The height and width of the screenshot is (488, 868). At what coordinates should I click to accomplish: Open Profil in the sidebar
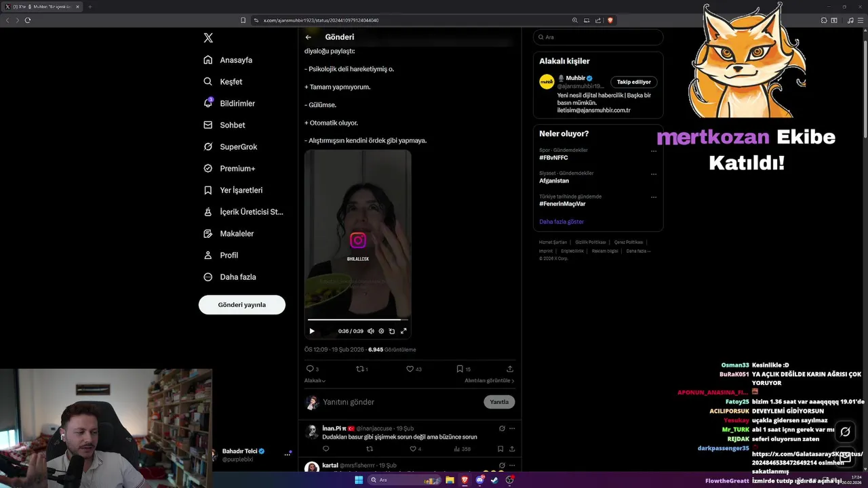220,255
